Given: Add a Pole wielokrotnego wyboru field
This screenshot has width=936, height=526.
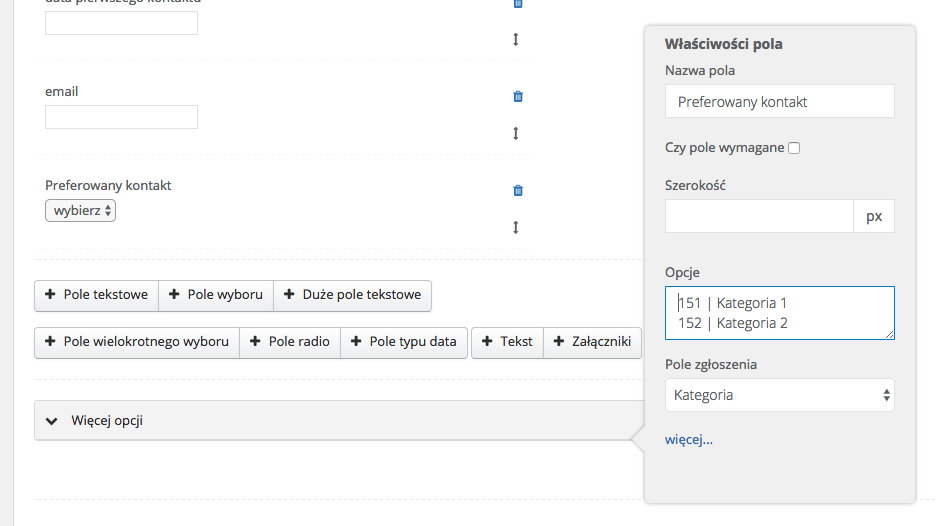Looking at the screenshot, I should tap(136, 342).
